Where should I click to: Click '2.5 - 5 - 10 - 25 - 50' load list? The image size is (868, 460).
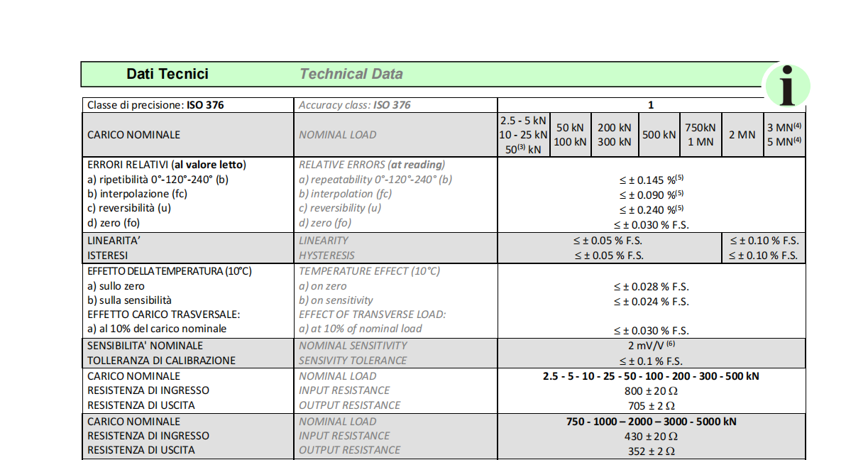coord(651,376)
